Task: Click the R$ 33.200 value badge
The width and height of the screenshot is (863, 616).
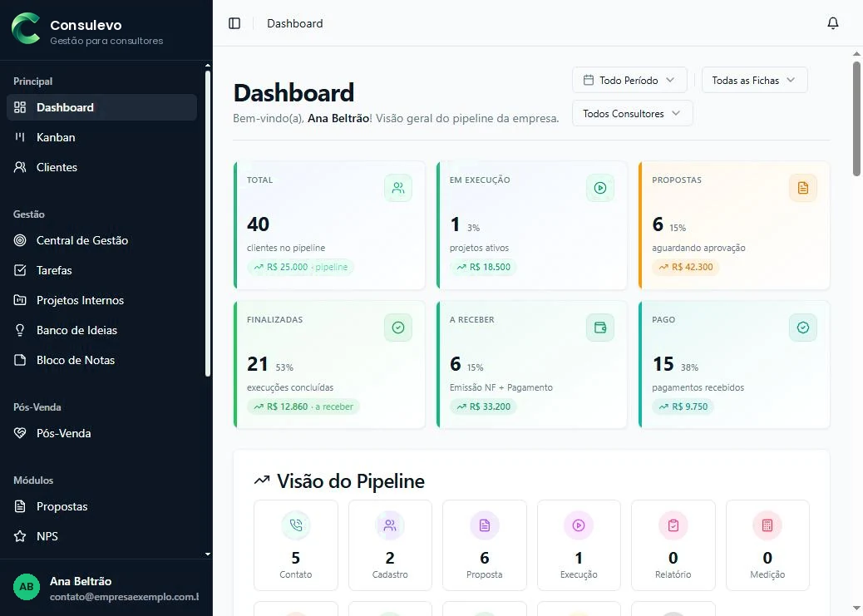Action: (483, 407)
